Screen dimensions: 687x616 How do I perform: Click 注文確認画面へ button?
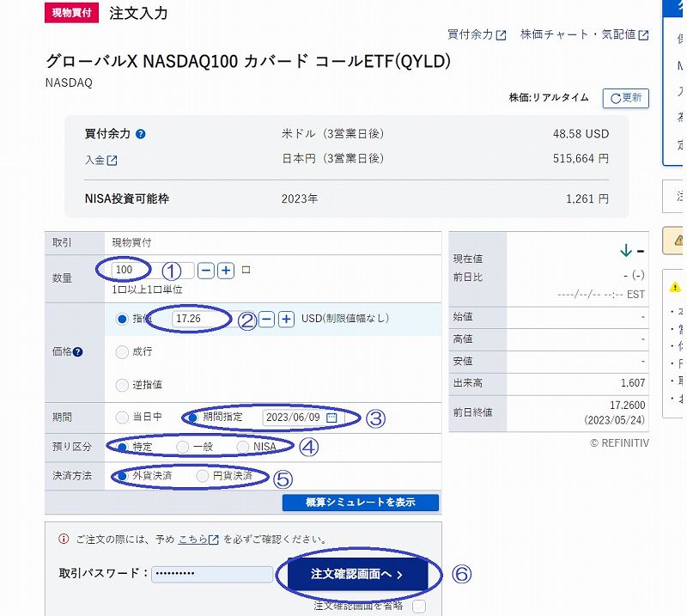click(x=357, y=574)
